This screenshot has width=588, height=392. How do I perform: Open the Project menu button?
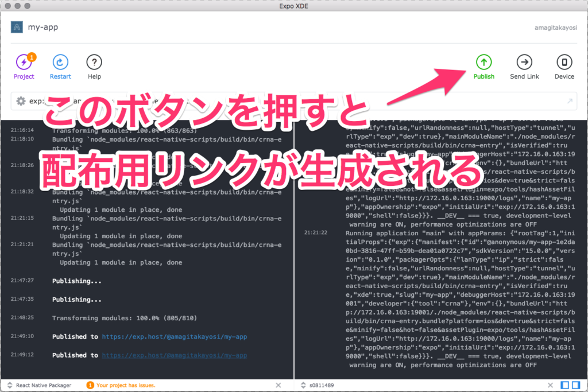(x=24, y=67)
